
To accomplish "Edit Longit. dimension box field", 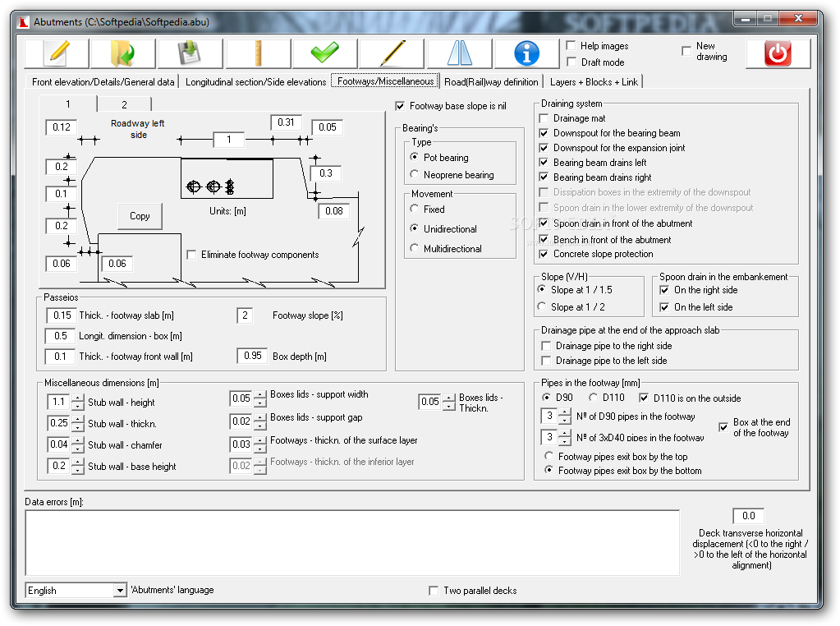I will [60, 336].
